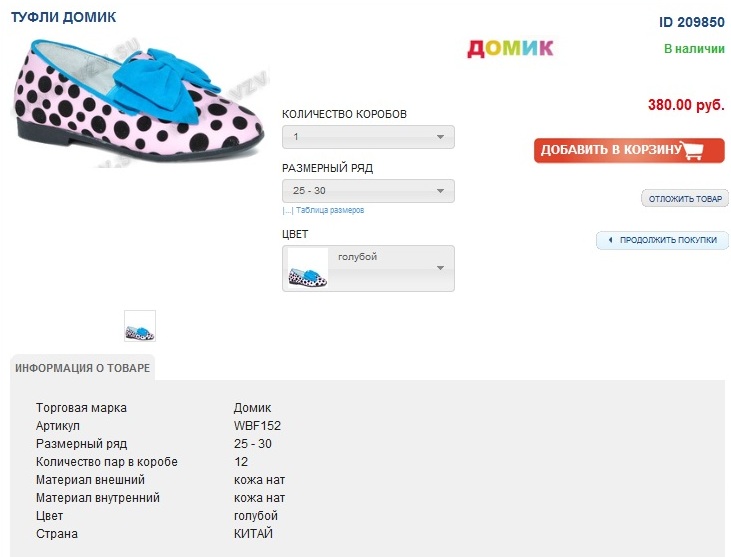Click the В наличии availability status
This screenshot has width=731, height=557.
click(x=694, y=48)
